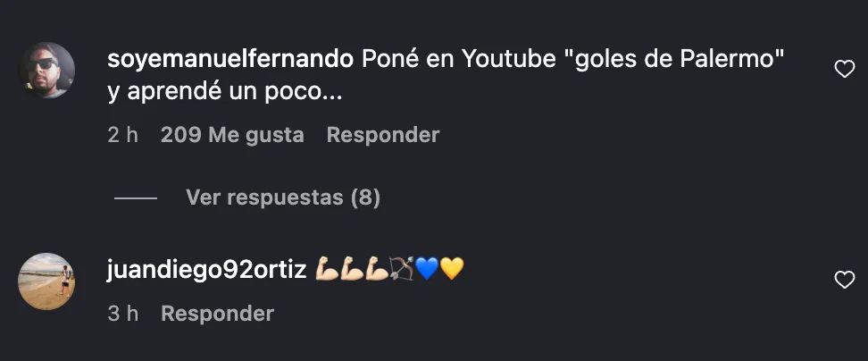Screen dimensions: 868x361
Task: Click the 2 h timestamp
Action: coord(123,135)
